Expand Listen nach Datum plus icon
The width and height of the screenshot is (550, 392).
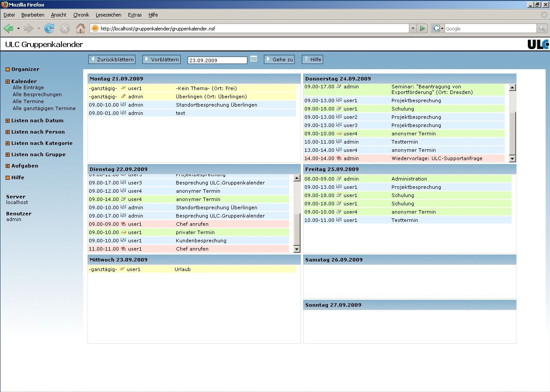tap(8, 121)
